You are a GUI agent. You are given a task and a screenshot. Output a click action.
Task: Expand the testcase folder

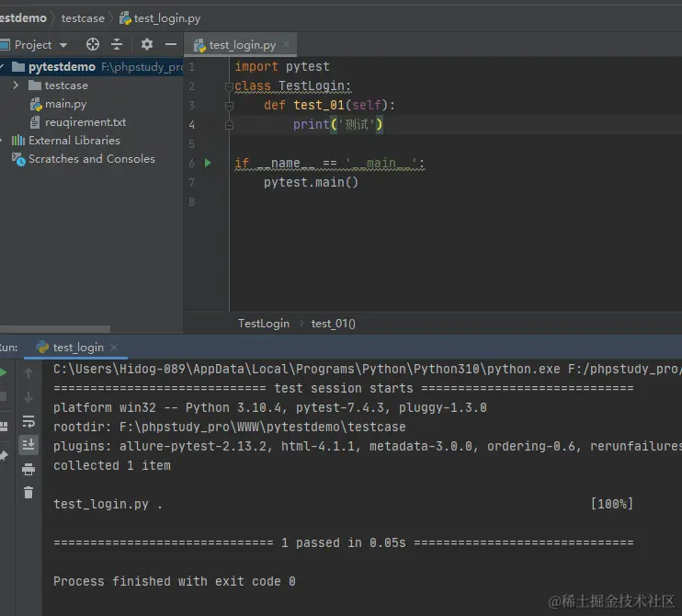click(16, 86)
